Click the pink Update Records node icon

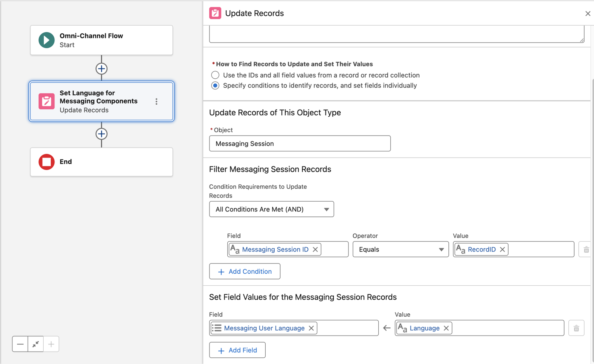pos(47,101)
